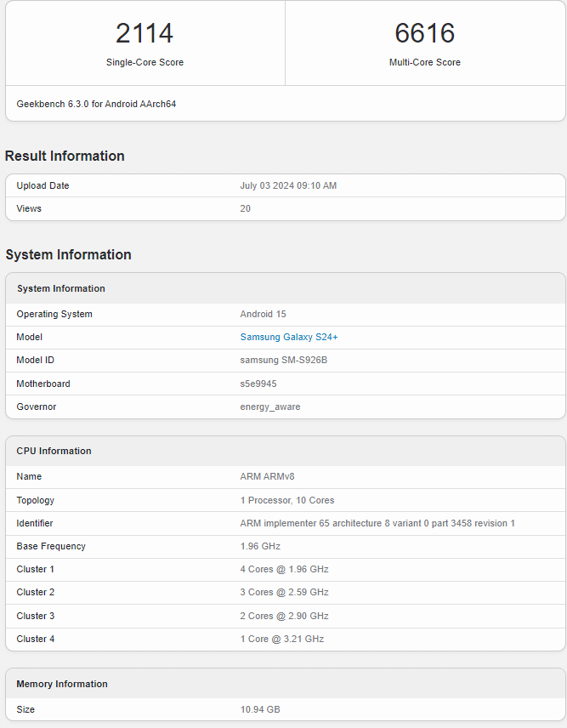Open the Samsung Galaxy S24+ model link
567x728 pixels.
tap(289, 337)
